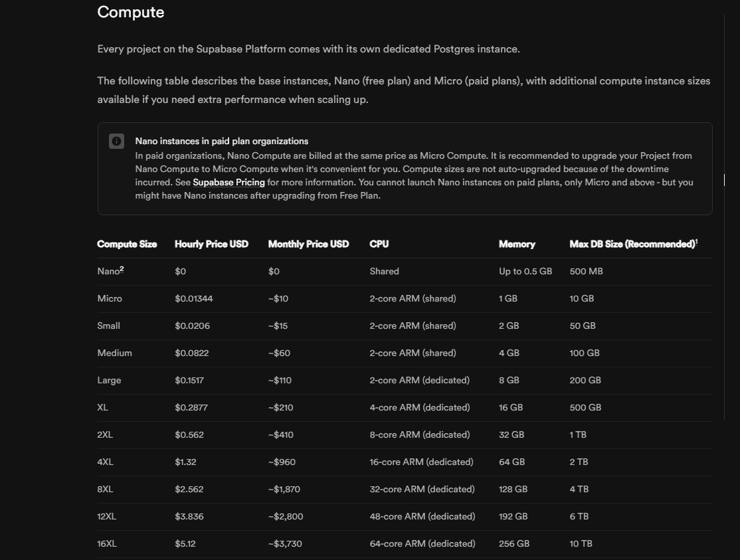Click the Large row name

click(x=109, y=380)
